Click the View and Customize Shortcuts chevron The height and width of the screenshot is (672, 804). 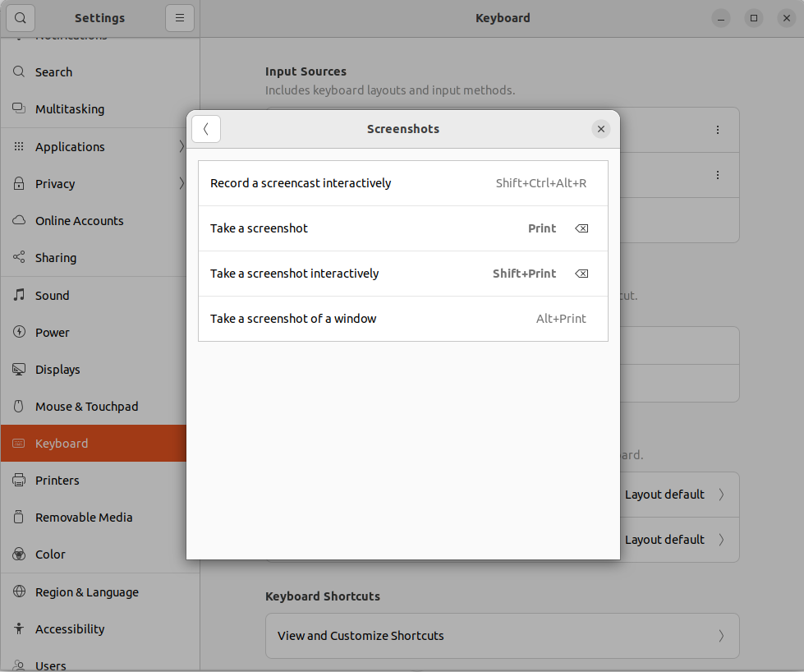pyautogui.click(x=721, y=636)
